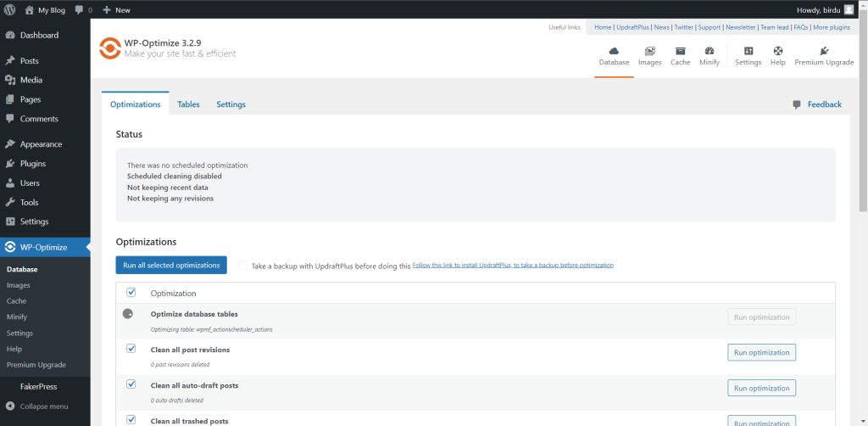
Task: Run optimization for post revisions
Action: pyautogui.click(x=762, y=352)
